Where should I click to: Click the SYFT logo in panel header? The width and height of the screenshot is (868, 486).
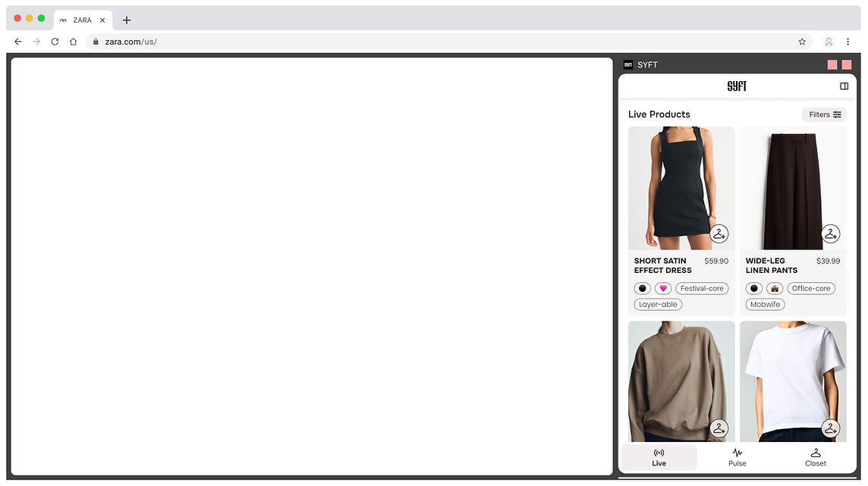(737, 86)
